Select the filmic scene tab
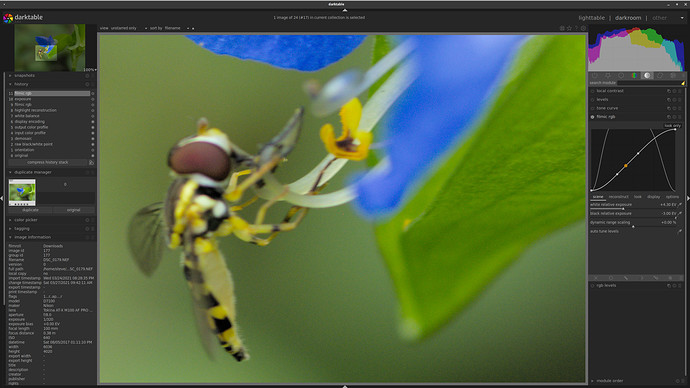The height and width of the screenshot is (388, 690). tap(598, 197)
